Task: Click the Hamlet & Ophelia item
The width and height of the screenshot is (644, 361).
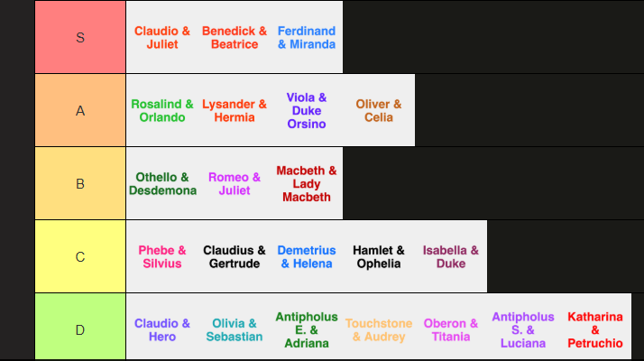Action: [x=379, y=257]
